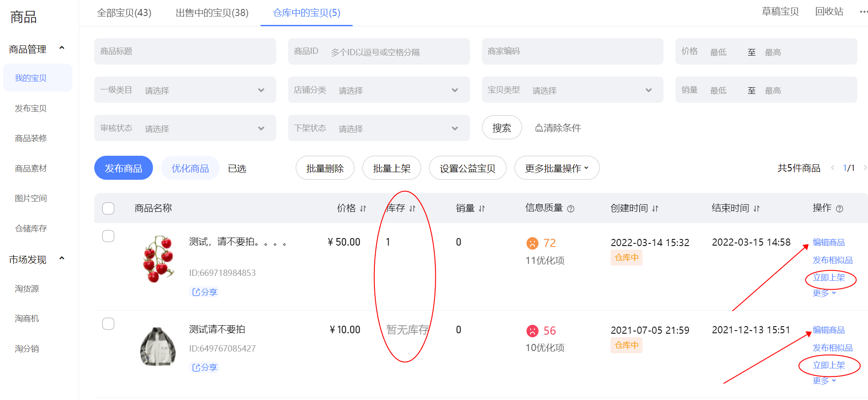
Task: Sort by 结束时间 sort icon
Action: coord(756,208)
